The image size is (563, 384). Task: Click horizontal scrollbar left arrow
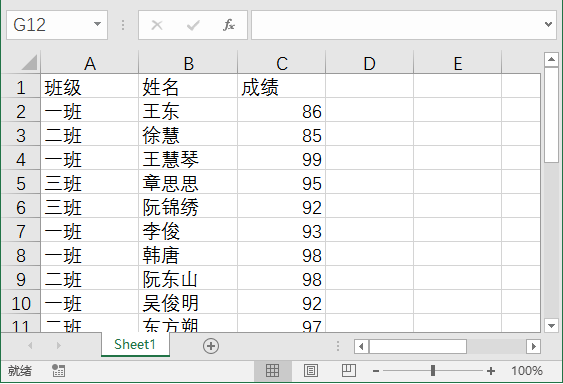(361, 346)
